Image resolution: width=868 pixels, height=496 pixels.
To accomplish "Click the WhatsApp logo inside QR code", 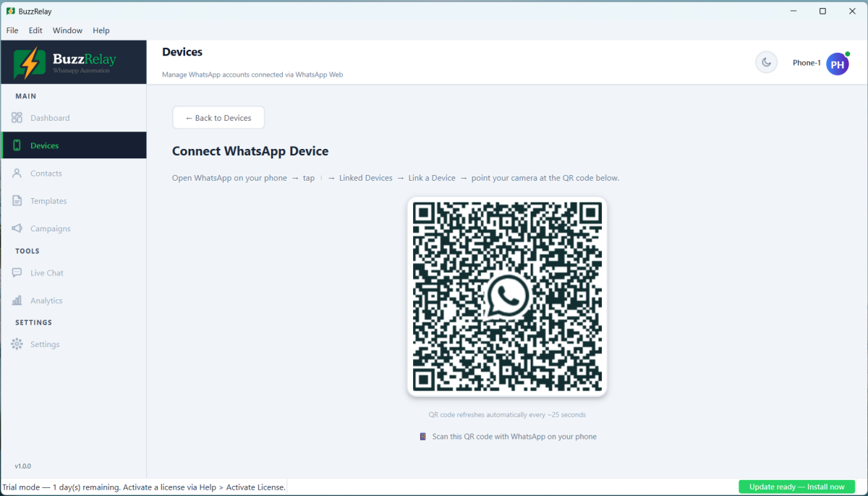I will click(x=507, y=297).
